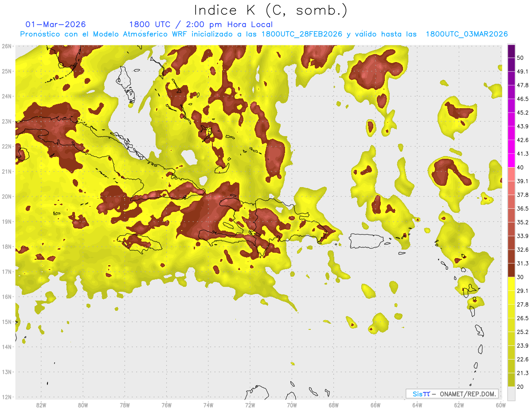The width and height of the screenshot is (532, 411).
Task: Click the '19N' latitude label
Action: [x=7, y=222]
